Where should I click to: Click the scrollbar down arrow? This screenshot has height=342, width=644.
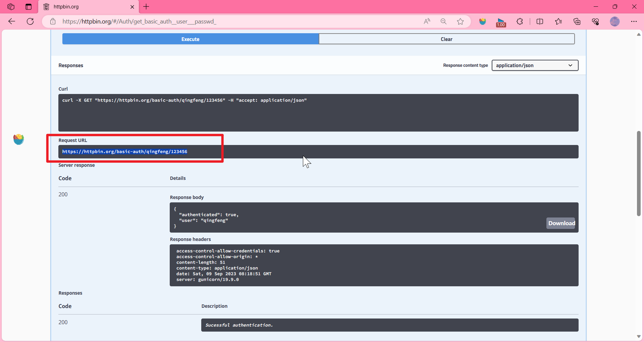pos(639,337)
